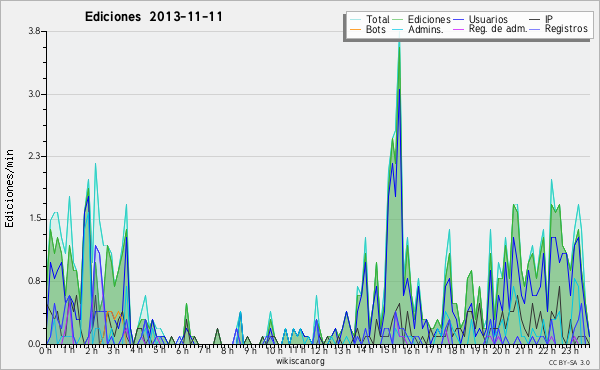This screenshot has width=600, height=370.
Task: Click the '0 h' x-axis label
Action: click(46, 351)
